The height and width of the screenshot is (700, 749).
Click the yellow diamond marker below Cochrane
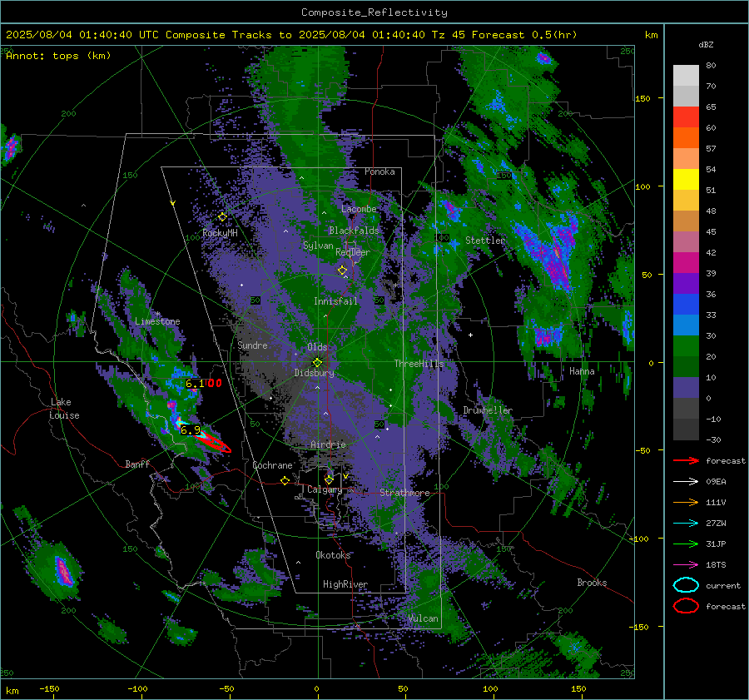tap(285, 480)
